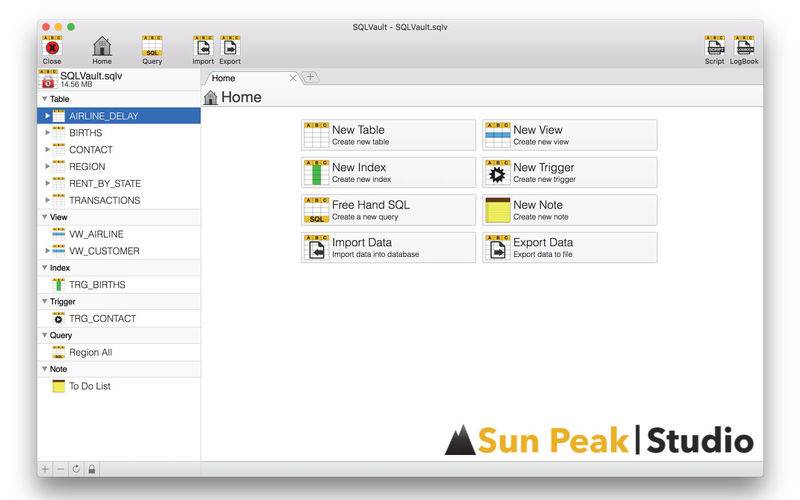Select the TRG_BIRTHS index
800x500 pixels.
[x=119, y=285]
